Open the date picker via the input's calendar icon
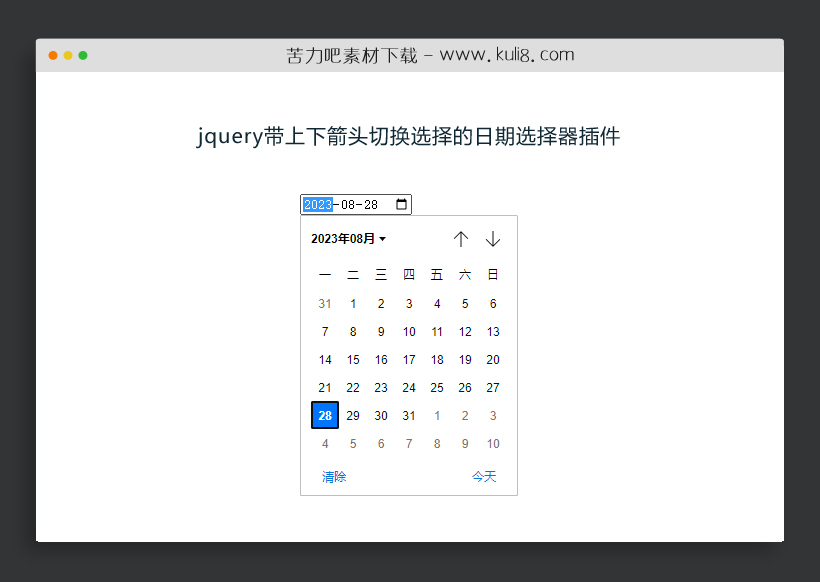 pos(401,204)
